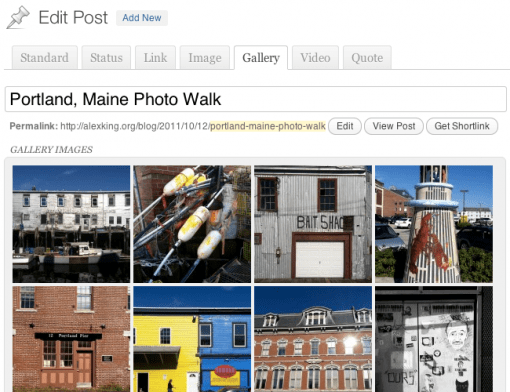The height and width of the screenshot is (392, 510).
Task: Click the Add New button
Action: pyautogui.click(x=142, y=18)
